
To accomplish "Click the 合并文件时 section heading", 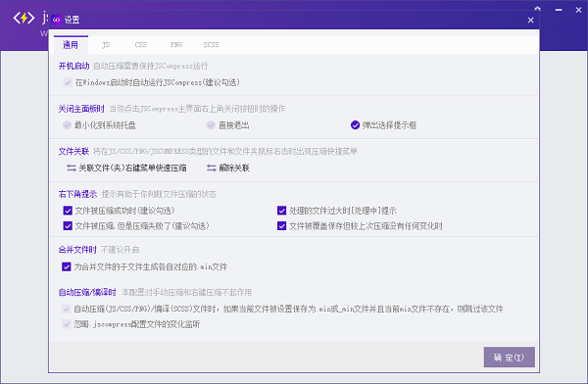I will click(x=77, y=250).
